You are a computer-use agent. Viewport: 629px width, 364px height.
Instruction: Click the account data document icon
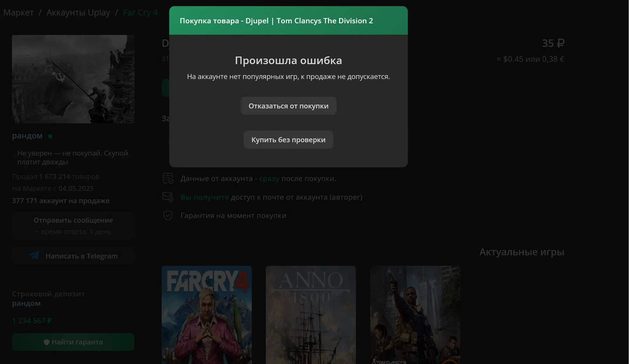(x=168, y=178)
